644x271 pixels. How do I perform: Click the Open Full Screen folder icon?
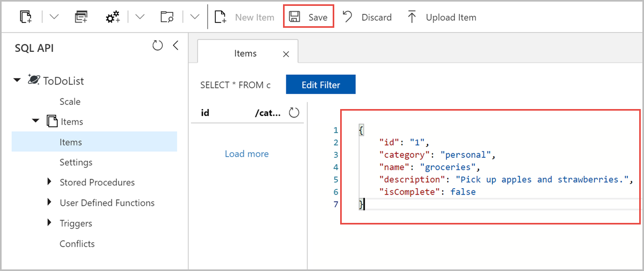(168, 17)
